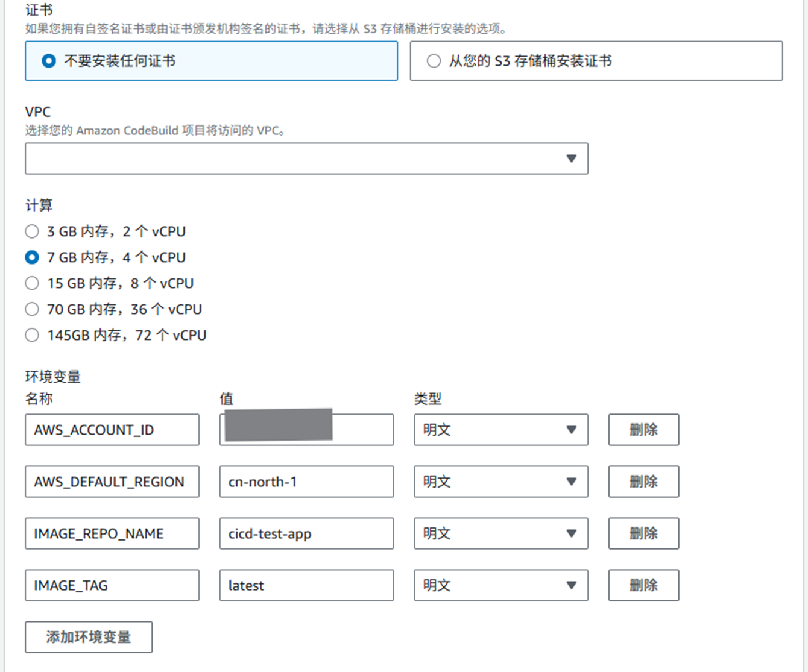This screenshot has width=808, height=672.
Task: Click the cicd-test-app value field
Action: 306,533
